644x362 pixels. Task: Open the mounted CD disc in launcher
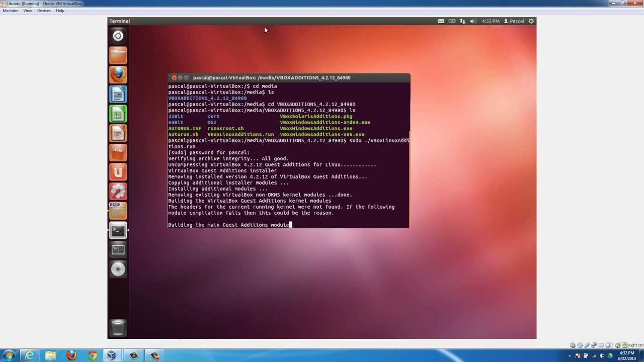[x=118, y=269]
